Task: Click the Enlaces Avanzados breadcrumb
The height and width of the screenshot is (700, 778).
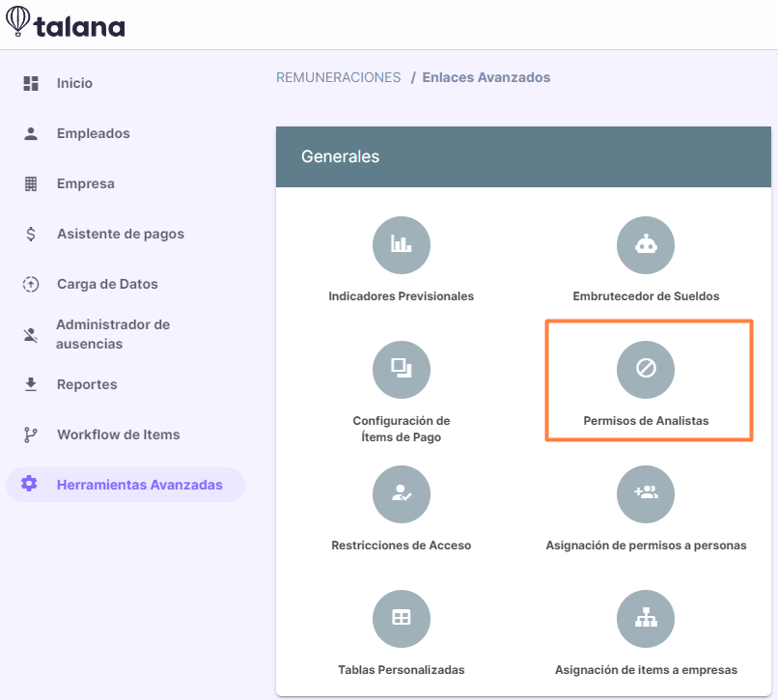Action: (486, 77)
